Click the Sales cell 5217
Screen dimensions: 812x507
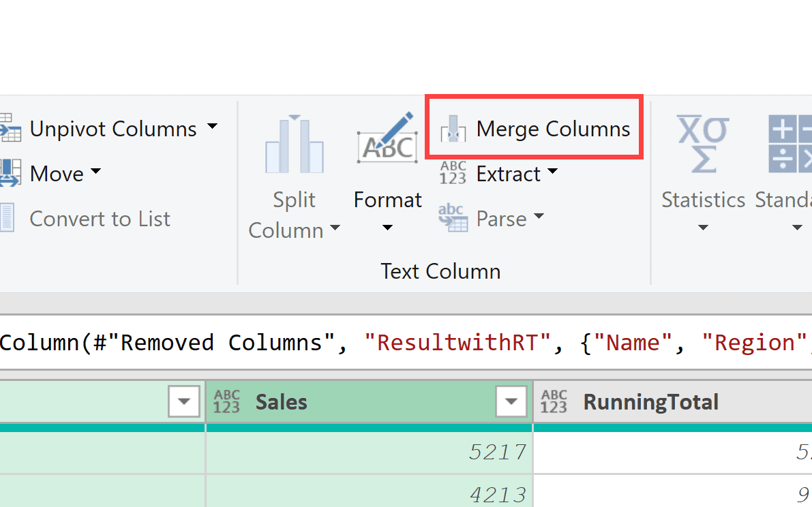370,452
